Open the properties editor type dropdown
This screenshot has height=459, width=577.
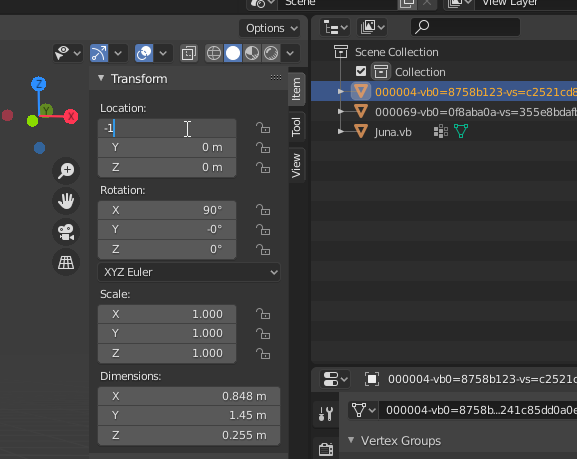(335, 379)
